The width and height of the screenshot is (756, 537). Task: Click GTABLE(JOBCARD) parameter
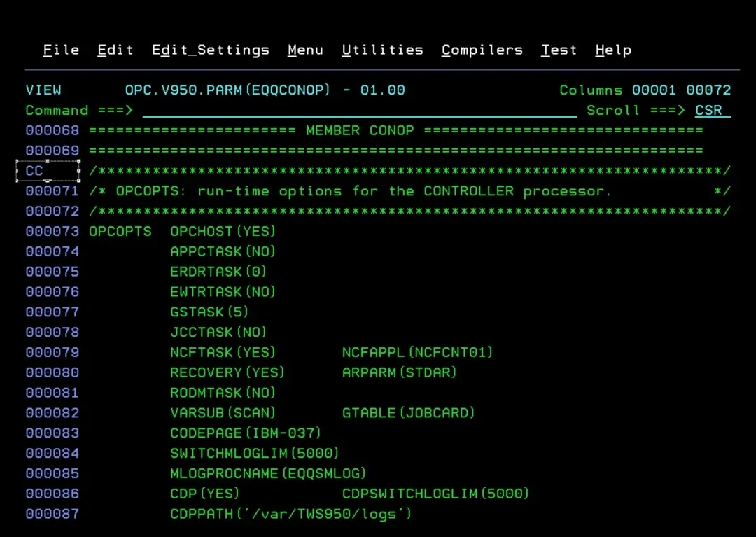[x=408, y=414]
